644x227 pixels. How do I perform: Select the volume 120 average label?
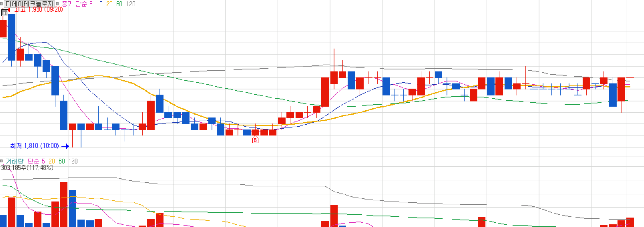pyautogui.click(x=73, y=161)
